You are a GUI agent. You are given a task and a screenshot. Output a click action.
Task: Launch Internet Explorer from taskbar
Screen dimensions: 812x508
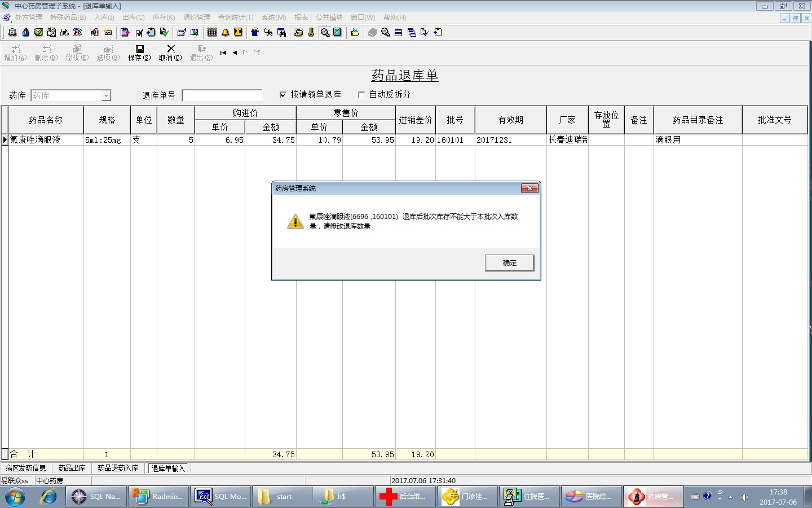click(x=48, y=497)
